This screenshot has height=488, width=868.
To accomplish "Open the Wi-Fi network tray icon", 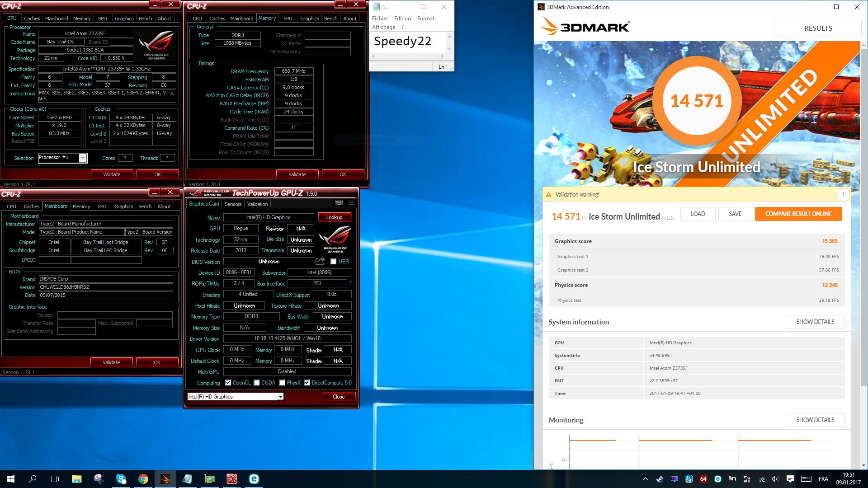I will click(761, 479).
